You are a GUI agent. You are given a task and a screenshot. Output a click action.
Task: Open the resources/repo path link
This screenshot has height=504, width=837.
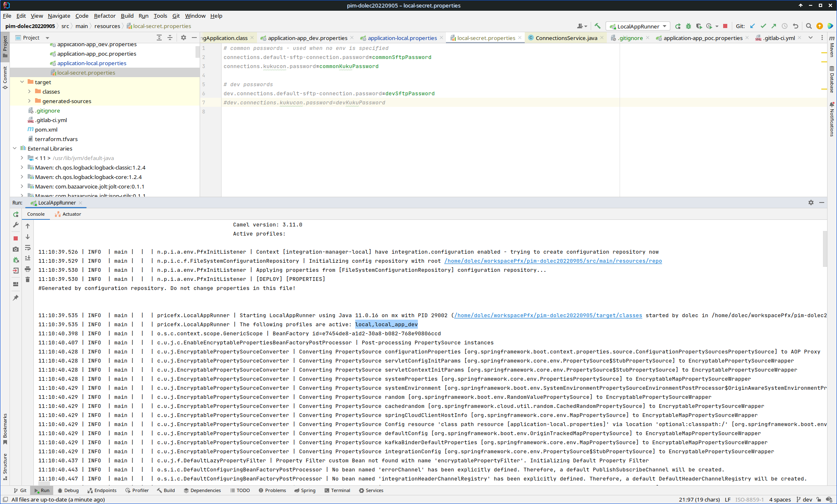[x=553, y=261]
